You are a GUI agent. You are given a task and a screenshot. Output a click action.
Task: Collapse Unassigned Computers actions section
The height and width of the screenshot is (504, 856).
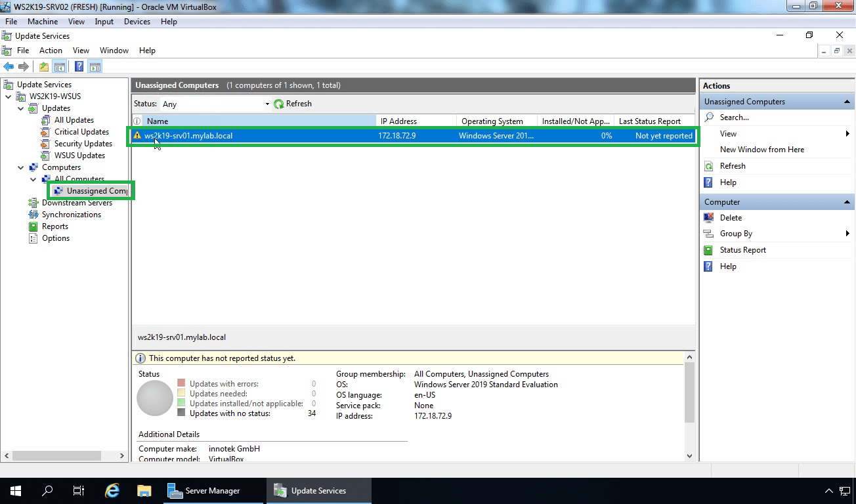tap(847, 102)
